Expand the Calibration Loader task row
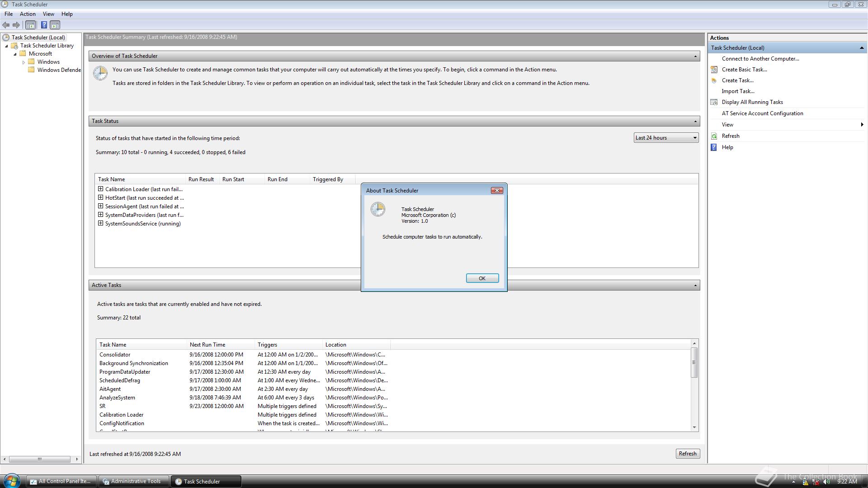The image size is (868, 488). pos(100,189)
